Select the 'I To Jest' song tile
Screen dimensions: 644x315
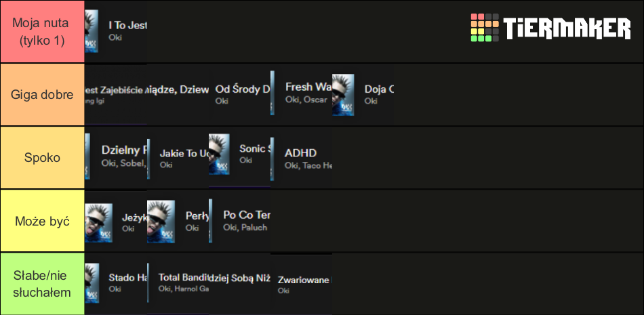(116, 31)
